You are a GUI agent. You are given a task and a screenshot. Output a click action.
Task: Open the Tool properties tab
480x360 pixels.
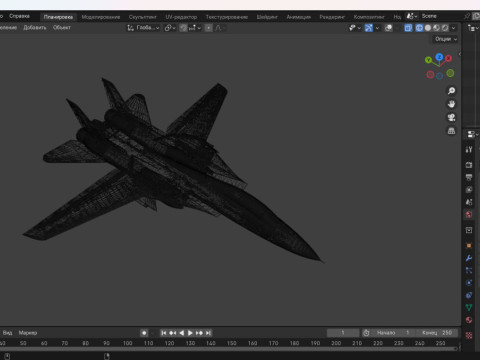(x=469, y=149)
